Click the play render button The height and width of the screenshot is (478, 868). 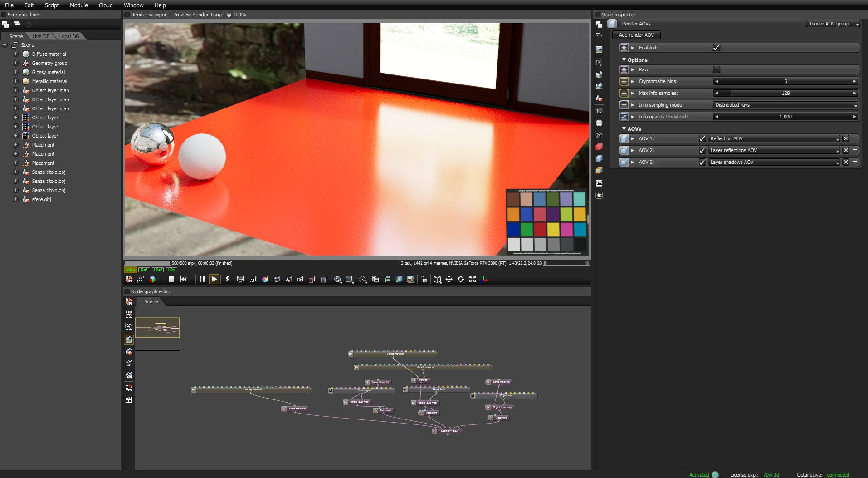point(214,279)
